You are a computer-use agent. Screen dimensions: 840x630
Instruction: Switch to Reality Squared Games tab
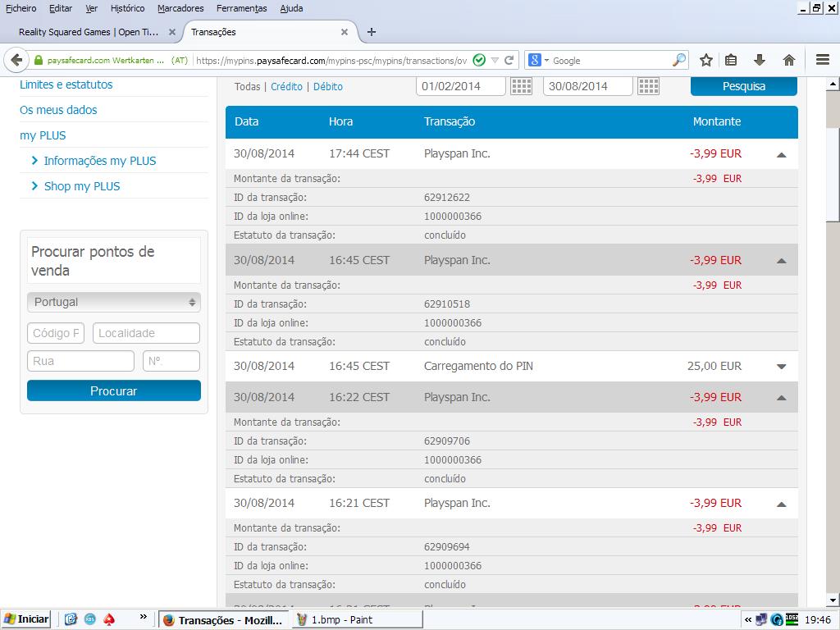click(x=89, y=32)
